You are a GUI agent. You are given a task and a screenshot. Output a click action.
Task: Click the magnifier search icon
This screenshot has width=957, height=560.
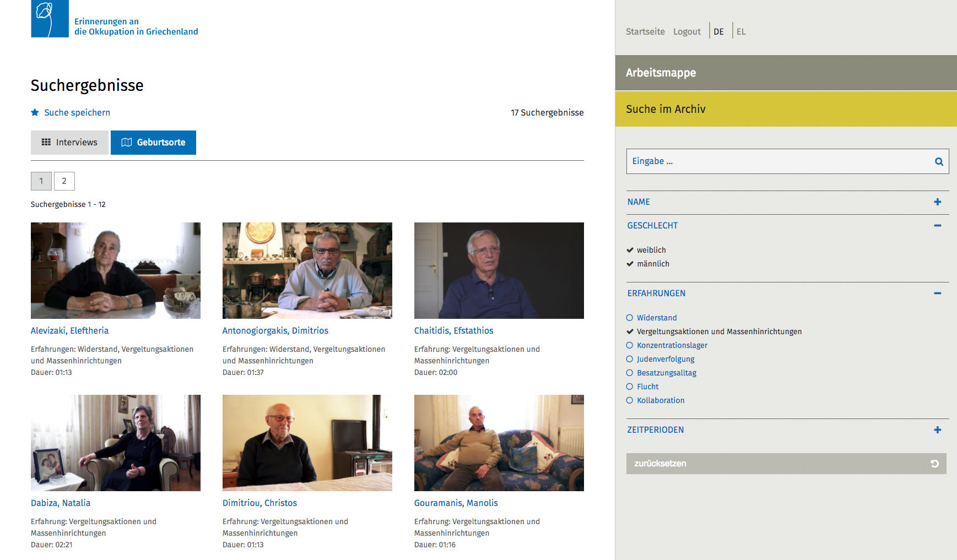pyautogui.click(x=939, y=161)
